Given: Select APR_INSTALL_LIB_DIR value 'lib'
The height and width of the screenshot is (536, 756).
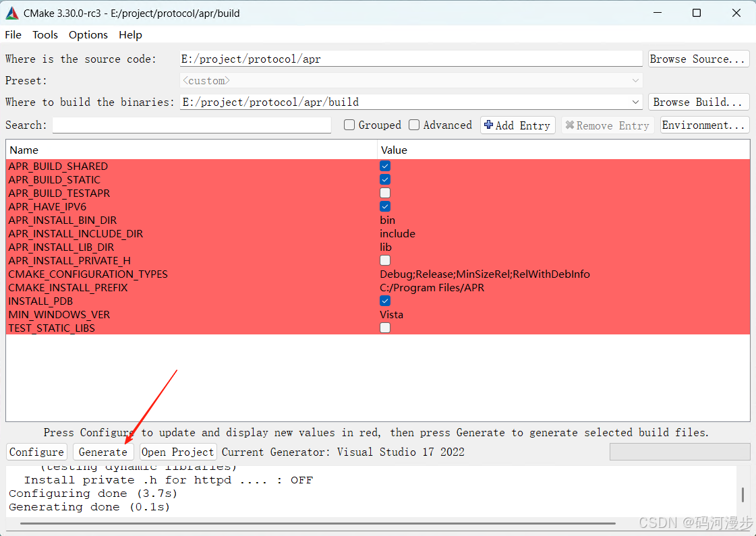Looking at the screenshot, I should (x=386, y=247).
